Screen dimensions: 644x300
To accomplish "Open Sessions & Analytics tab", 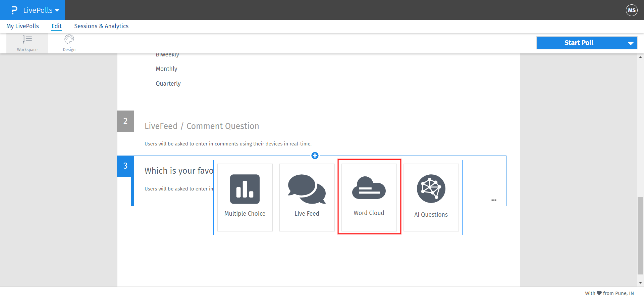I will coord(101,26).
